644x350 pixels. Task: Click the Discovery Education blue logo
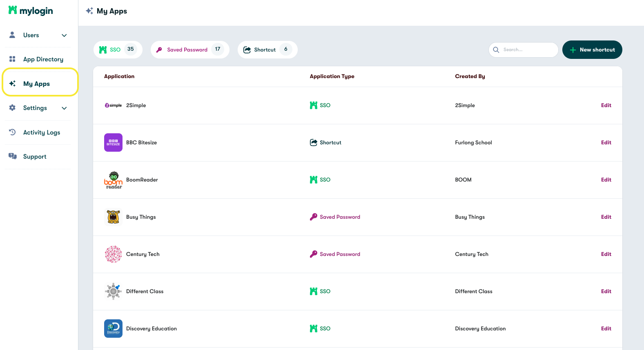coord(113,328)
